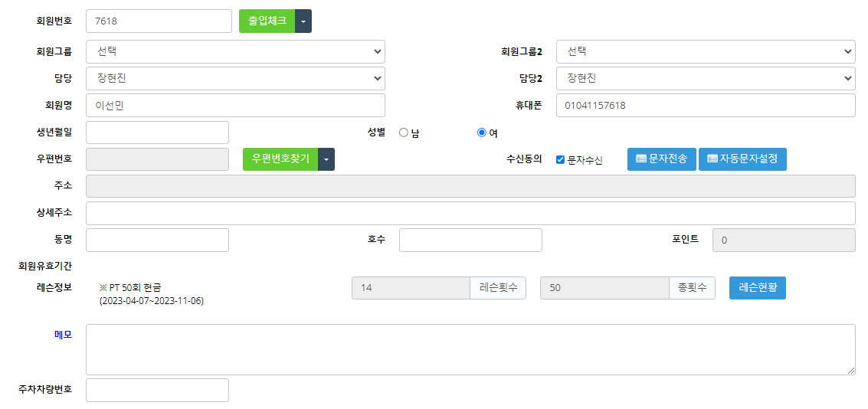This screenshot has width=868, height=409.
Task: Open 자동문자설정 with the envelope icon
Action: point(742,159)
